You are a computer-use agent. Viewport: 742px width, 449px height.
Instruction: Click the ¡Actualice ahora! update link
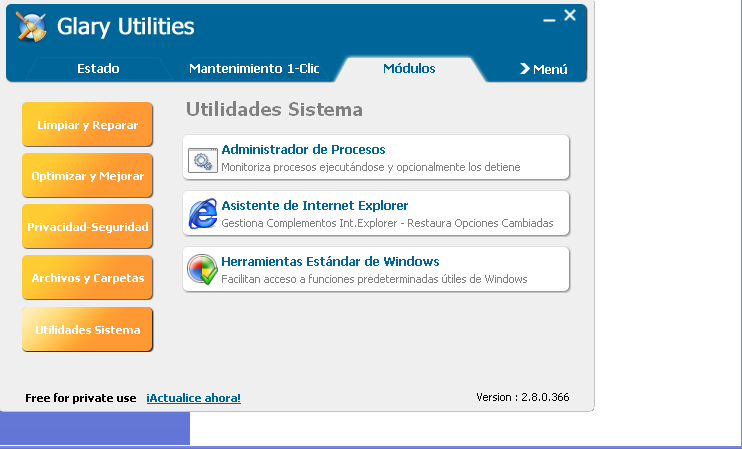click(x=194, y=398)
